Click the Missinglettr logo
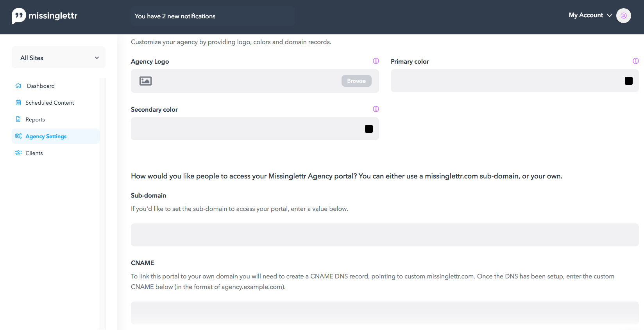644x330 pixels. pyautogui.click(x=45, y=16)
